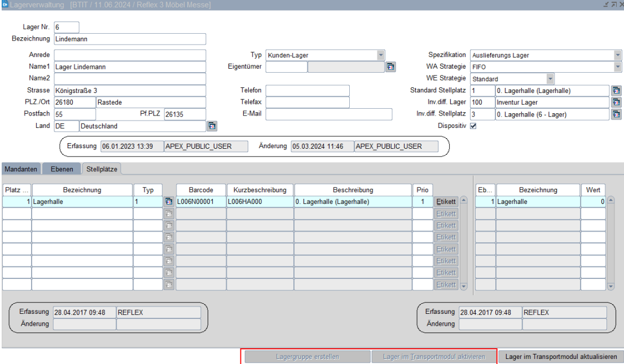Viewport: 624px width, 364px height.
Task: Click lookup icon for Inv.diff. Lager
Action: point(616,103)
